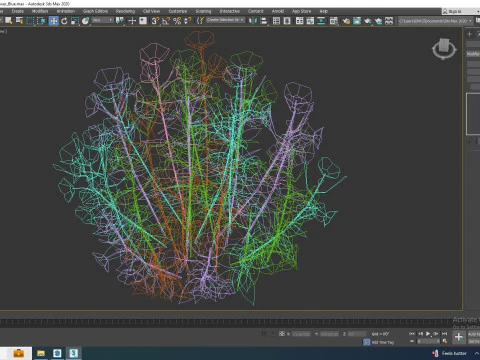This screenshot has width=480, height=360.
Task: Open the Reference Coordinate System dropdown
Action: (x=103, y=20)
